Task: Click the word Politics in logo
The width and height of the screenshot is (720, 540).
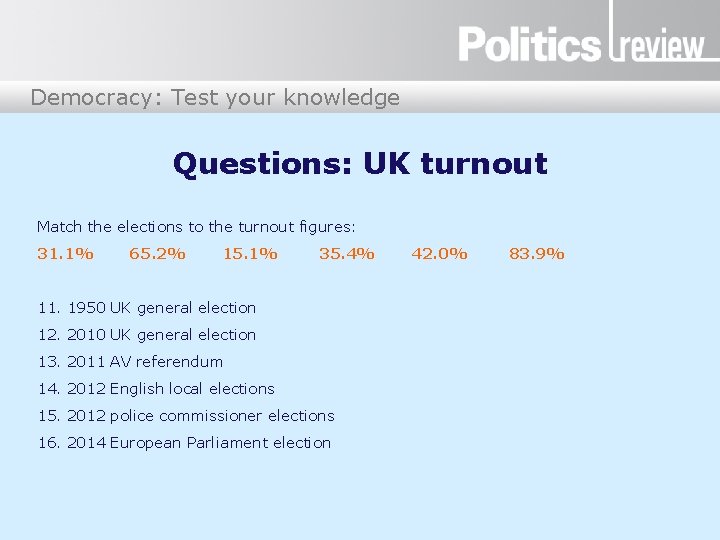Action: pos(529,44)
